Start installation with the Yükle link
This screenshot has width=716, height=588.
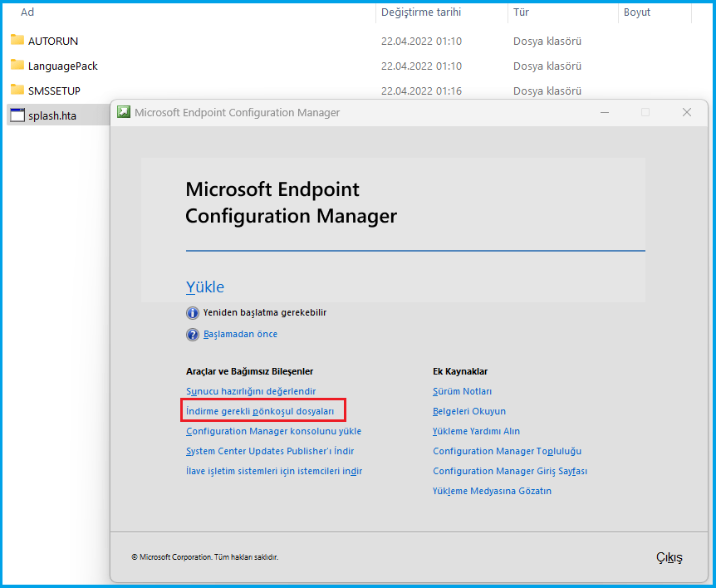tap(205, 287)
